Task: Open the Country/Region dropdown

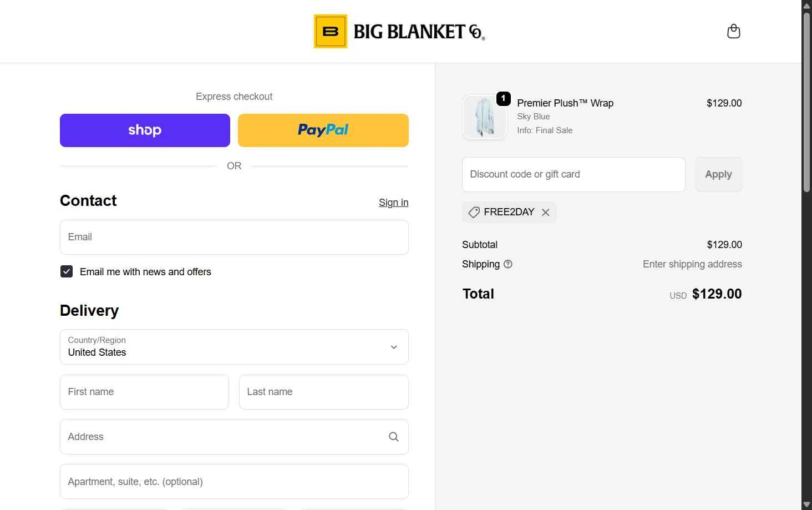Action: [x=234, y=347]
